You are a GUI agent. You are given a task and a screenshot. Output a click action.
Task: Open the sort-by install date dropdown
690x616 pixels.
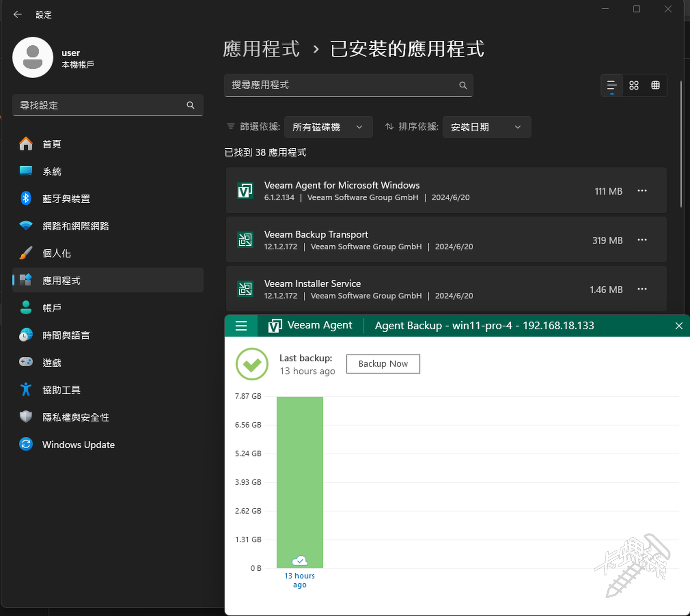tap(486, 127)
